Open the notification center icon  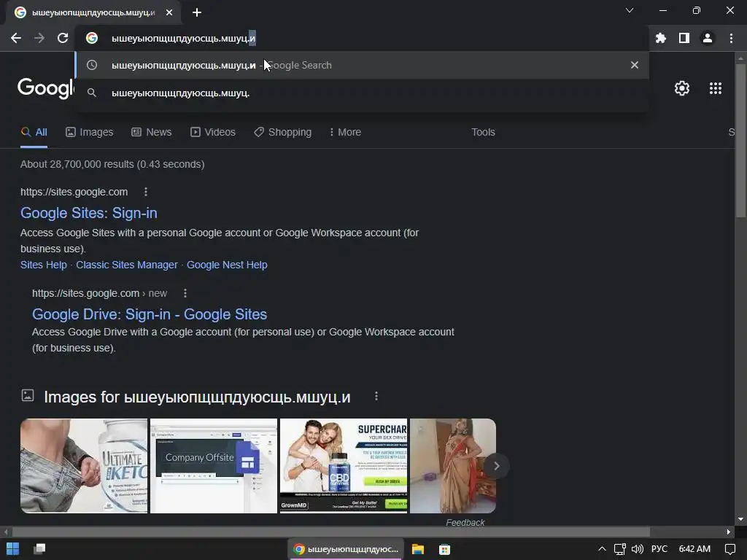tap(729, 549)
